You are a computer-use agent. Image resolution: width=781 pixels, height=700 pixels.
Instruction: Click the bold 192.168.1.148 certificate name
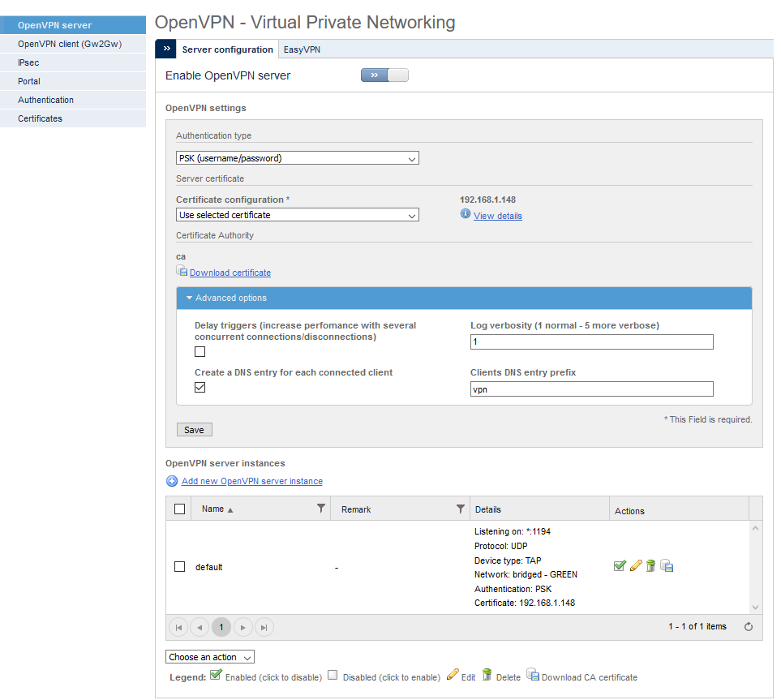[x=487, y=200]
